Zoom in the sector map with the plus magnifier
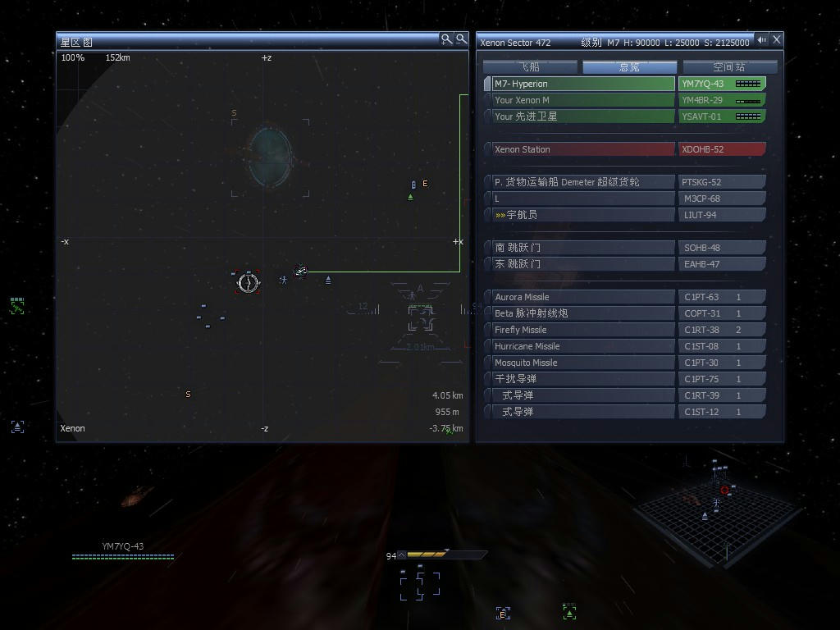The height and width of the screenshot is (630, 840). tap(446, 39)
